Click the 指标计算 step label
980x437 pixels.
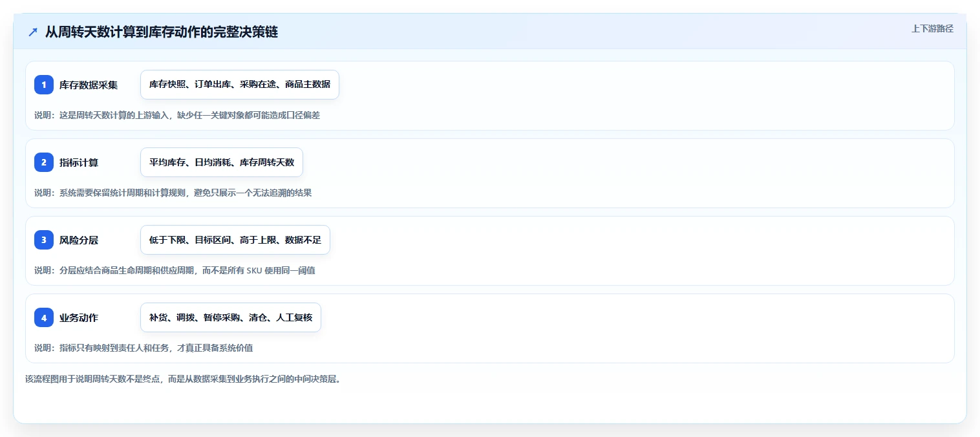pyautogui.click(x=79, y=162)
